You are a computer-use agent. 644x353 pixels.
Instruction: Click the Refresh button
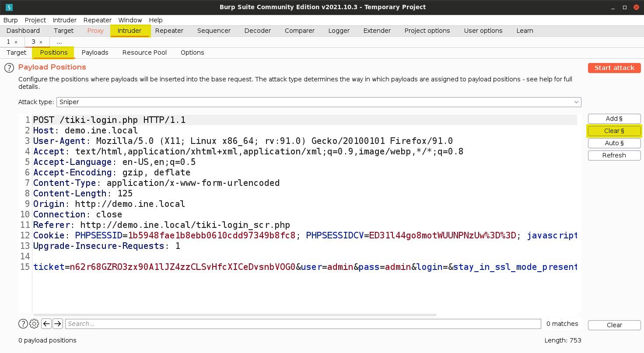coord(614,155)
